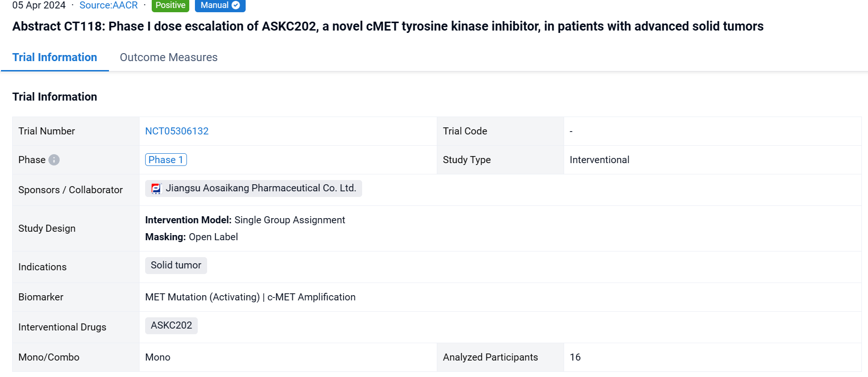Click the Phase 1 tag
Viewport: 868px width, 377px height.
click(166, 160)
